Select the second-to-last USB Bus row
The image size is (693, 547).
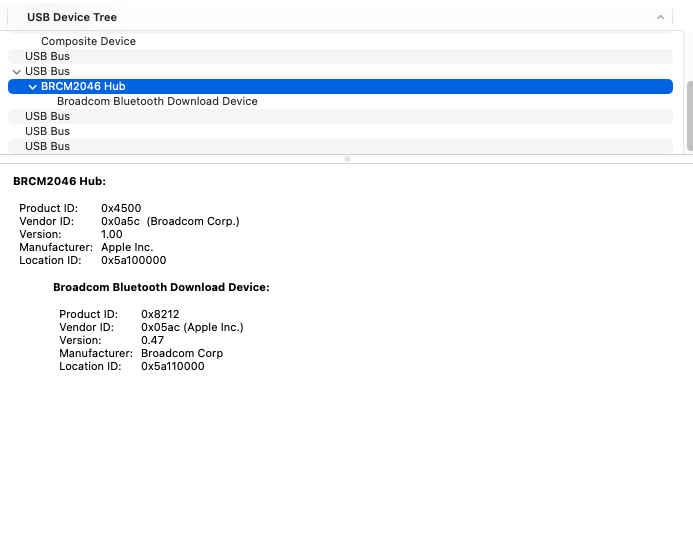click(x=340, y=131)
